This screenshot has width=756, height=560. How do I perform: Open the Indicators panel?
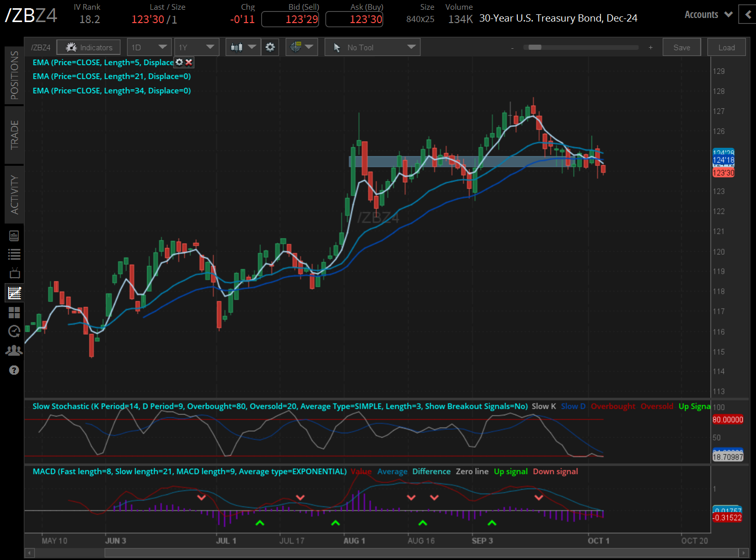88,47
